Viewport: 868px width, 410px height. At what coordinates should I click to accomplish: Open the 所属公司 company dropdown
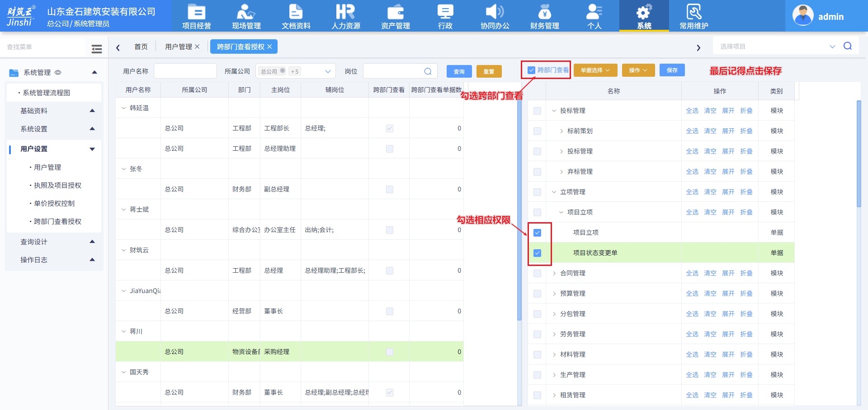tap(296, 71)
